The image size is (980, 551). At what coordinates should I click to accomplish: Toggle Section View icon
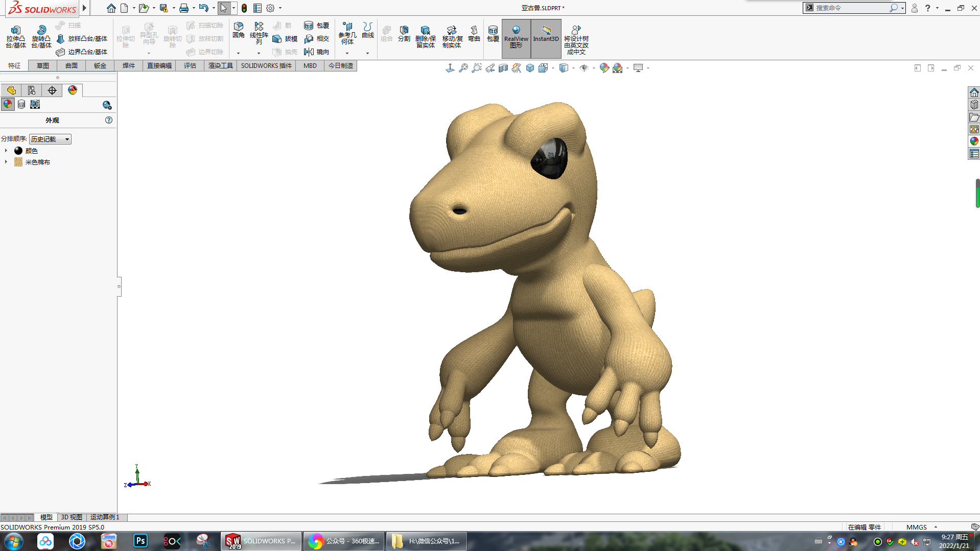[x=503, y=68]
